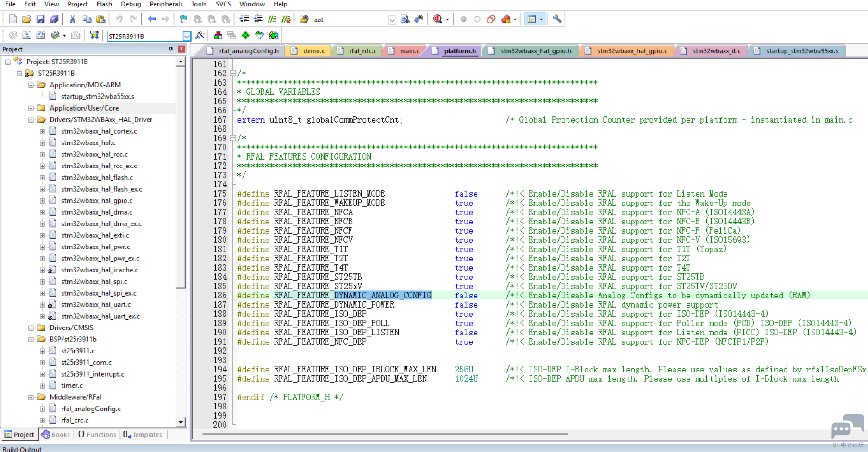Open Options for Target magic wand

pyautogui.click(x=200, y=35)
